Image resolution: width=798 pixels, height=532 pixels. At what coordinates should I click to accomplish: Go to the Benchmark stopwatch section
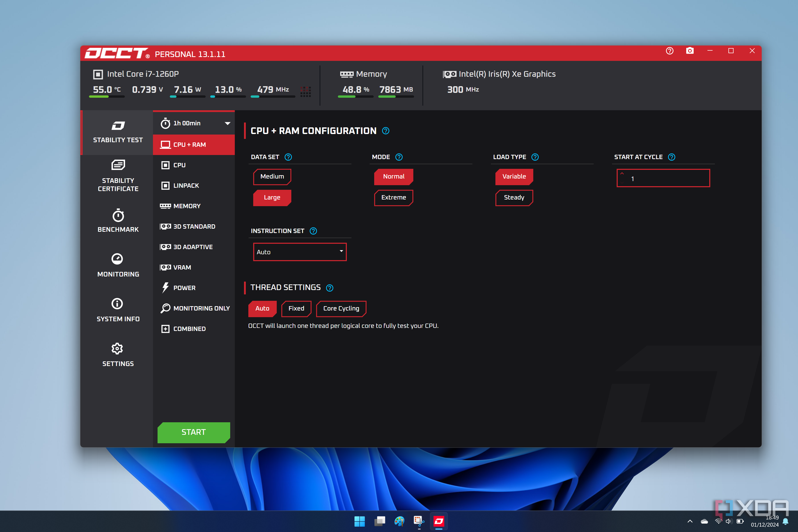(118, 220)
